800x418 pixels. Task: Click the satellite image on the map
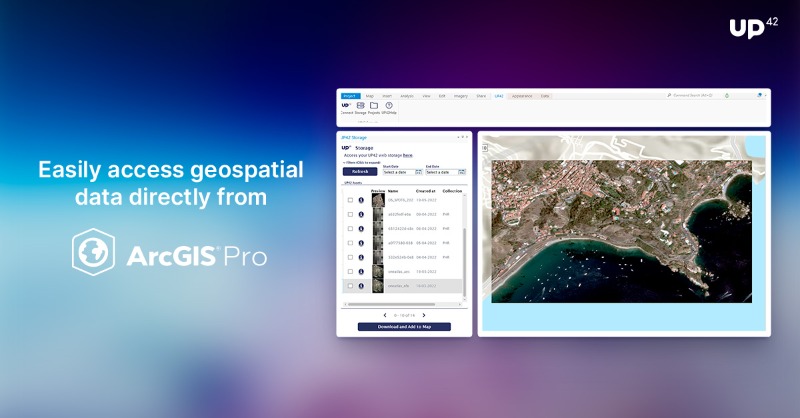point(621,231)
